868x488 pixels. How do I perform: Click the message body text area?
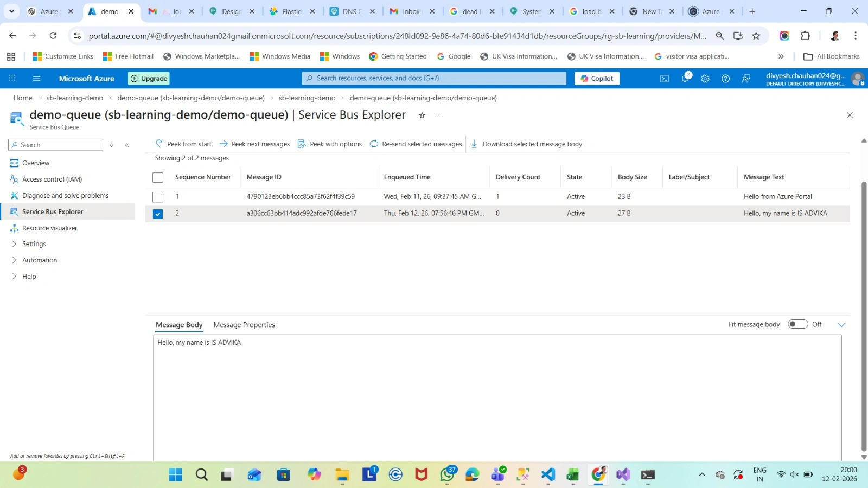pyautogui.click(x=497, y=397)
